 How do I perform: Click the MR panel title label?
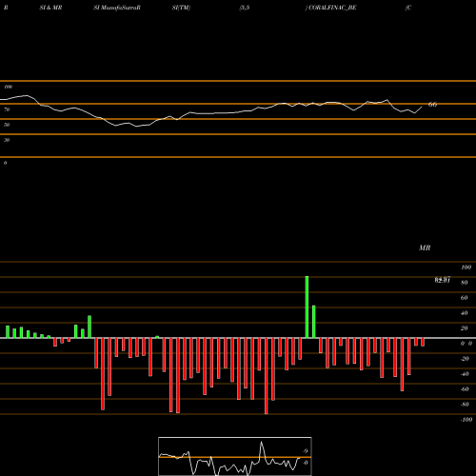point(425,248)
